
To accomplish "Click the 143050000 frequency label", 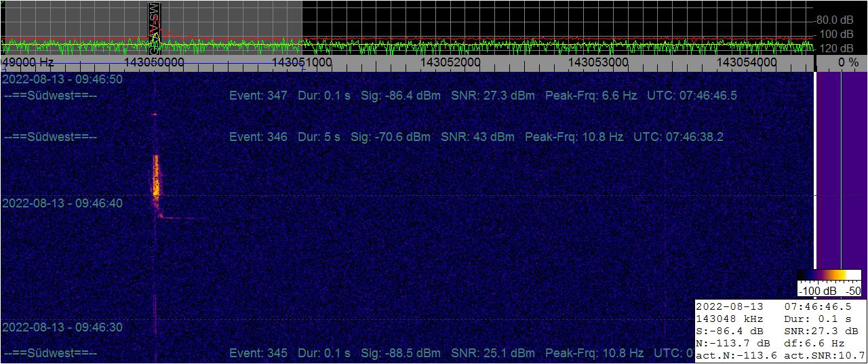I will [155, 62].
